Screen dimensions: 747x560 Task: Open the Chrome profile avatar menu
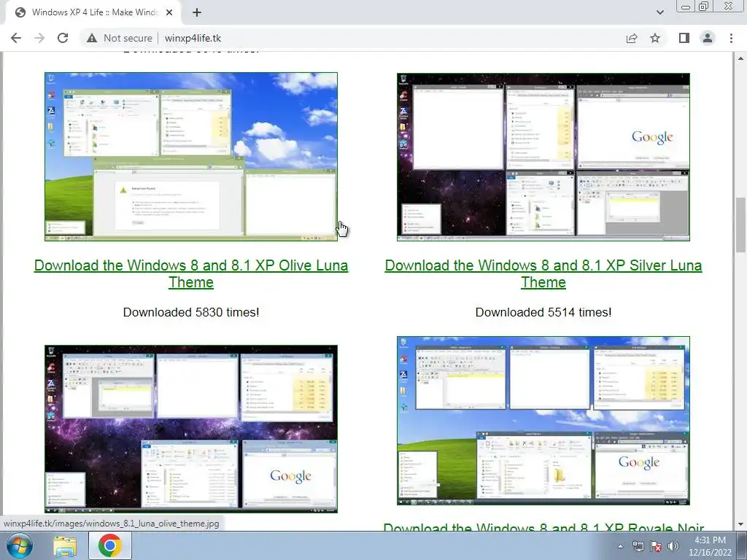(x=708, y=38)
